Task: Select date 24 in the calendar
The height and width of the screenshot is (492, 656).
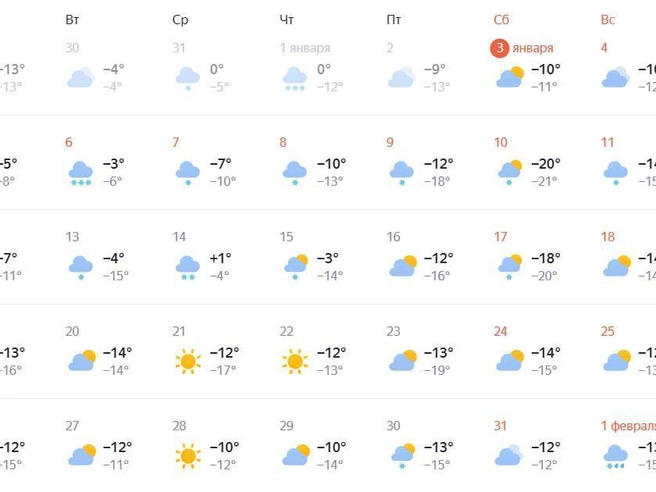Action: click(500, 331)
